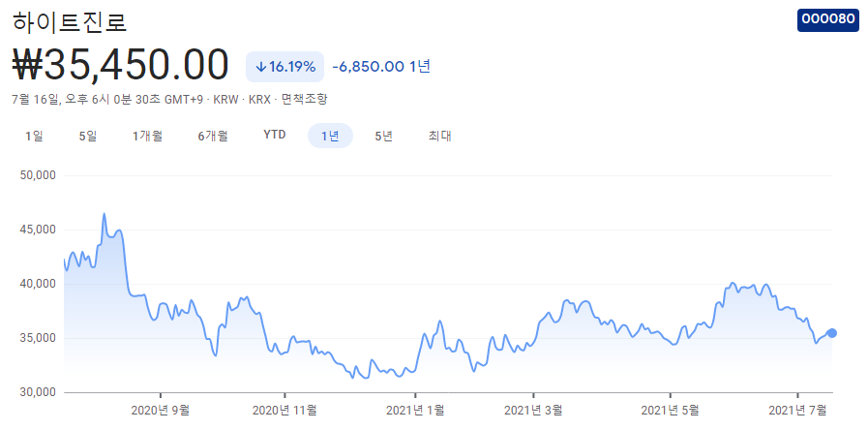This screenshot has height=430, width=868.
Task: Select the 1년 range tab
Action: tap(330, 136)
